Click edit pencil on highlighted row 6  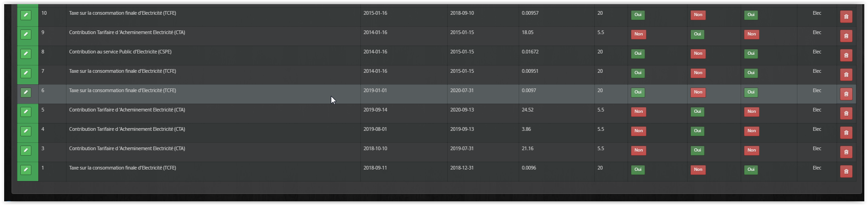pyautogui.click(x=26, y=93)
